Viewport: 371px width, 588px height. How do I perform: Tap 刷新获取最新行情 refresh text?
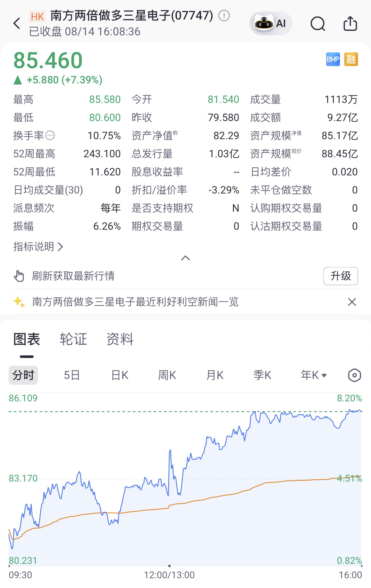(x=73, y=276)
